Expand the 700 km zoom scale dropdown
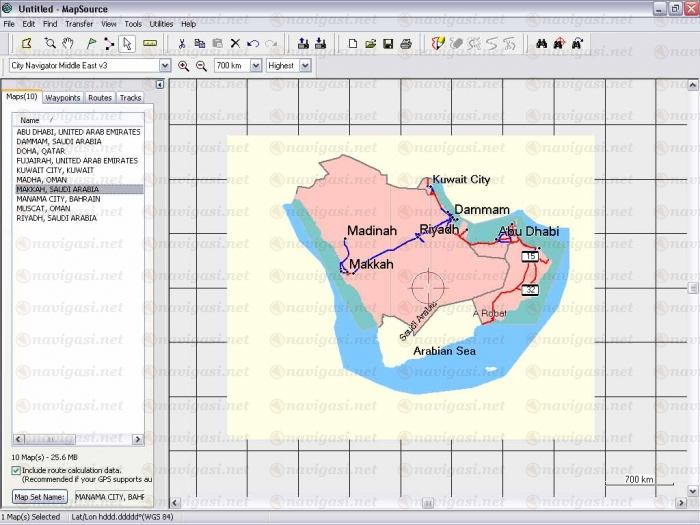 click(256, 65)
